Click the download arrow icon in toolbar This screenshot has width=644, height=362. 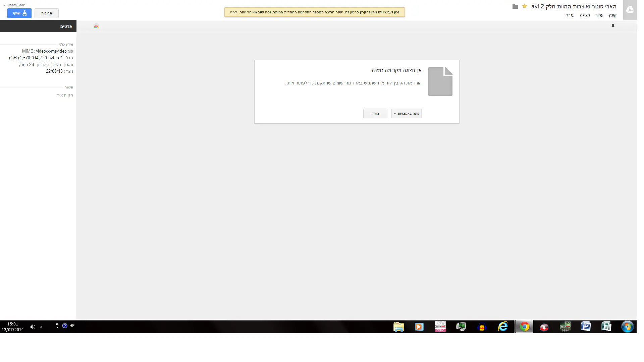coord(613,26)
